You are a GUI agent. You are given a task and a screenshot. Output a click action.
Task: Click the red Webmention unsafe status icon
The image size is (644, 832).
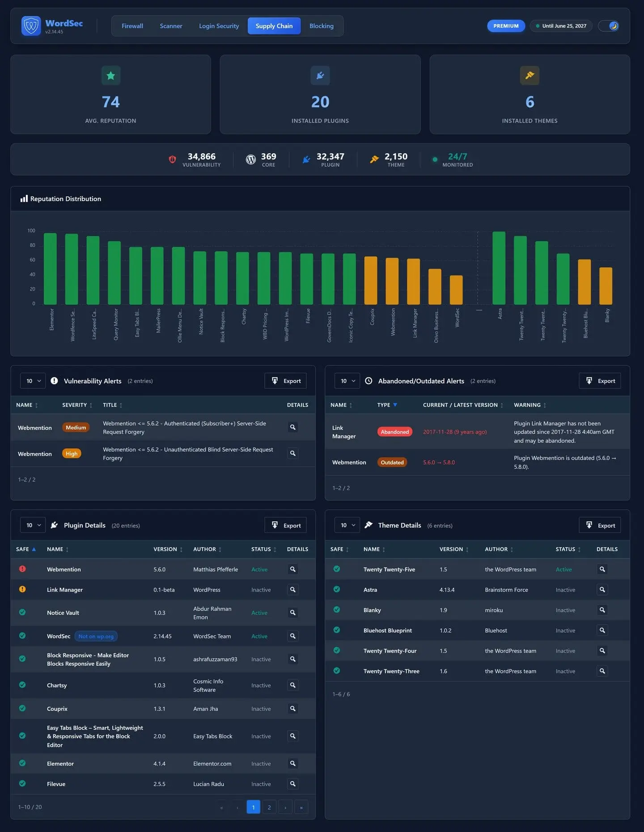(22, 569)
